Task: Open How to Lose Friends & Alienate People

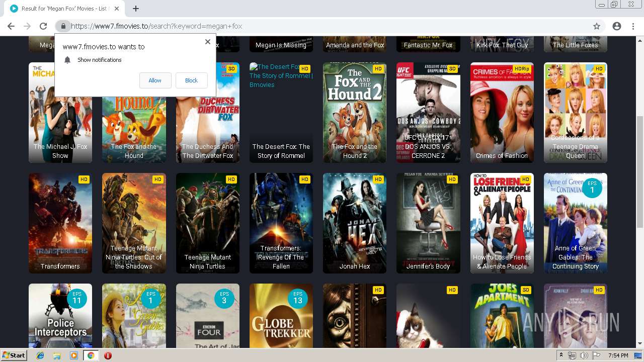Action: click(502, 223)
